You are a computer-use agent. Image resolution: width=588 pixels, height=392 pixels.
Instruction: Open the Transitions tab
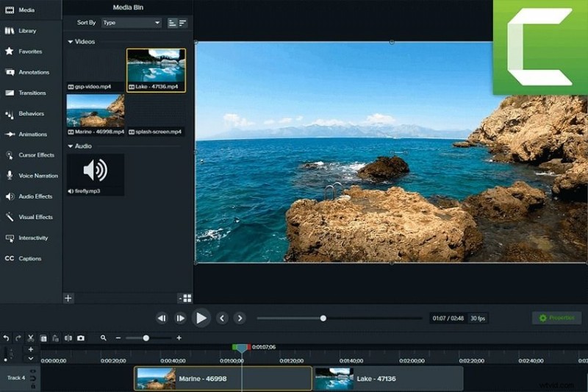click(32, 93)
